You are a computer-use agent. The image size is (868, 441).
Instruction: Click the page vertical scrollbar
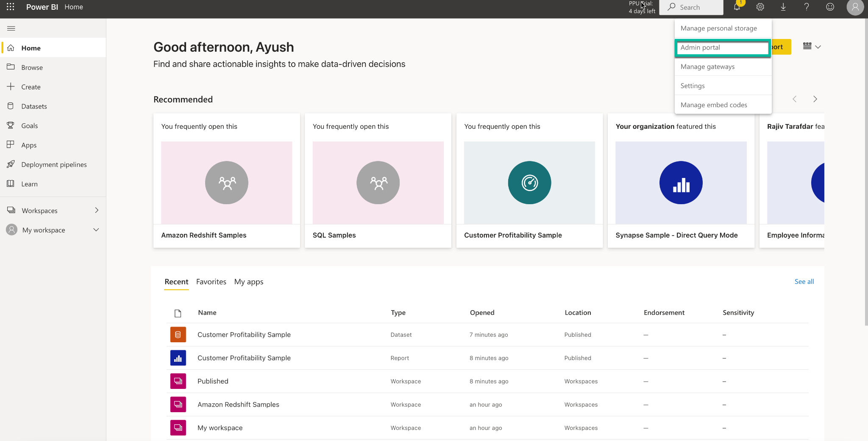click(866, 172)
